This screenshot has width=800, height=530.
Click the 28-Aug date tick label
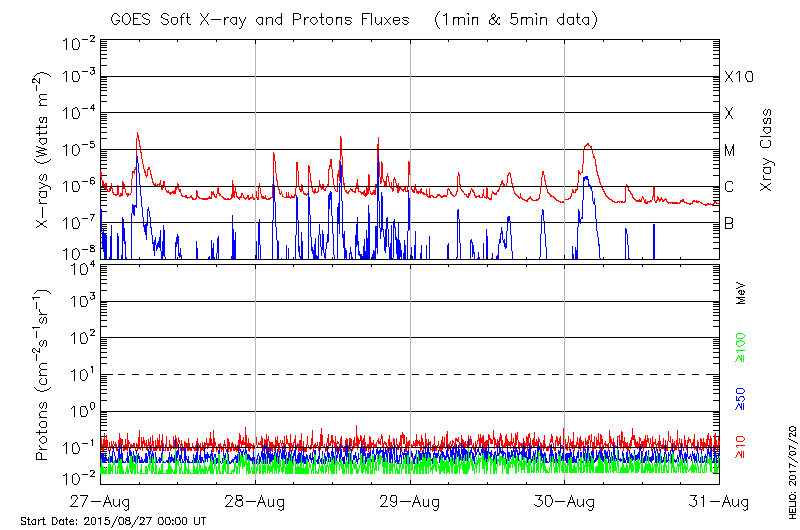255,502
